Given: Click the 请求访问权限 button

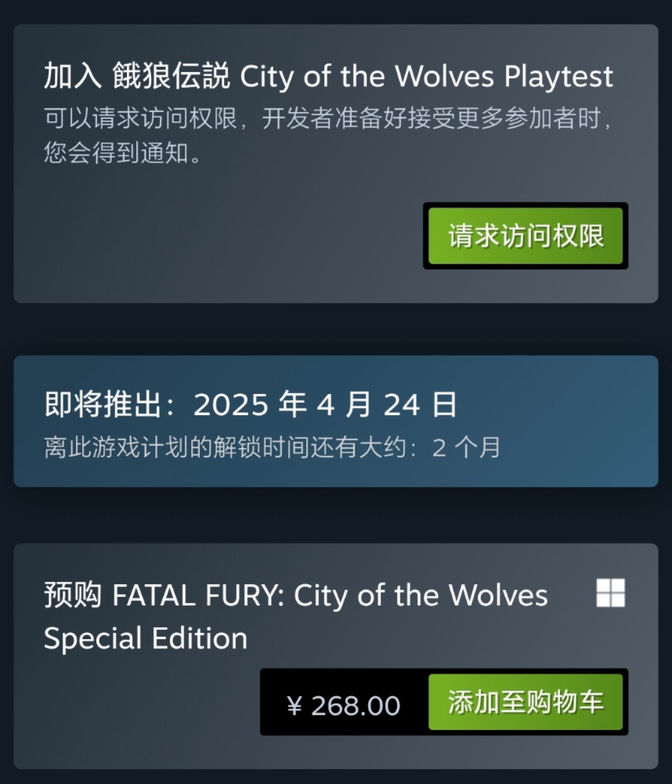Looking at the screenshot, I should (x=526, y=236).
